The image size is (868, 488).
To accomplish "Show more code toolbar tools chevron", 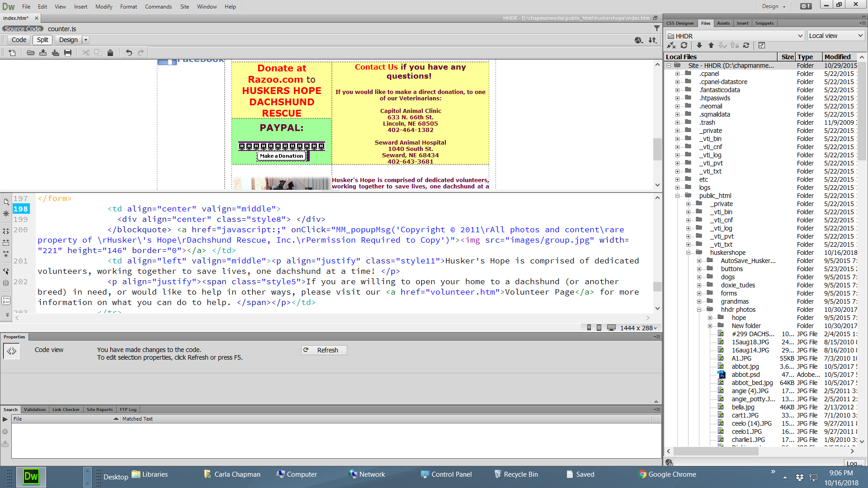I will tap(7, 314).
